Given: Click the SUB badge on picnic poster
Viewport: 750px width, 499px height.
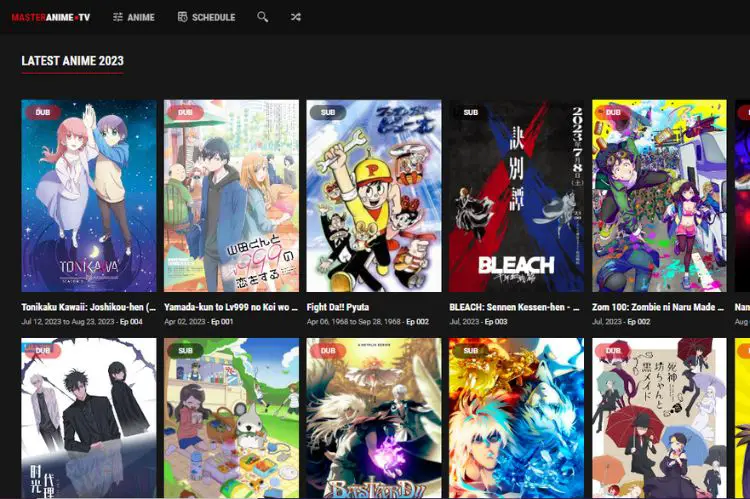Looking at the screenshot, I should 185,351.
